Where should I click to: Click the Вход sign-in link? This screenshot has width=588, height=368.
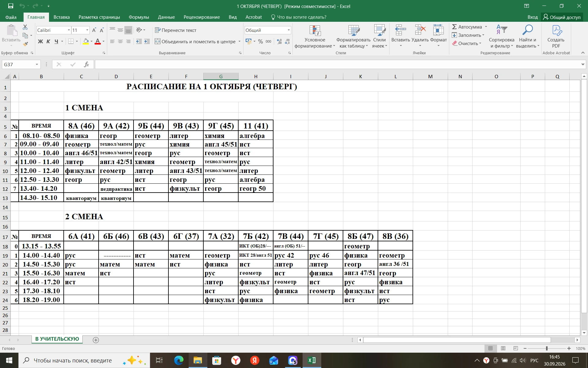pyautogui.click(x=533, y=17)
